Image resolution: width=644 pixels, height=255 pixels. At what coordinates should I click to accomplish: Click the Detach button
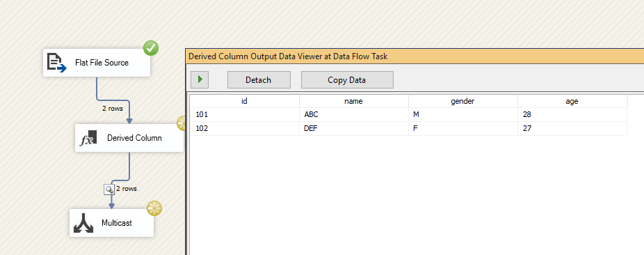point(259,80)
